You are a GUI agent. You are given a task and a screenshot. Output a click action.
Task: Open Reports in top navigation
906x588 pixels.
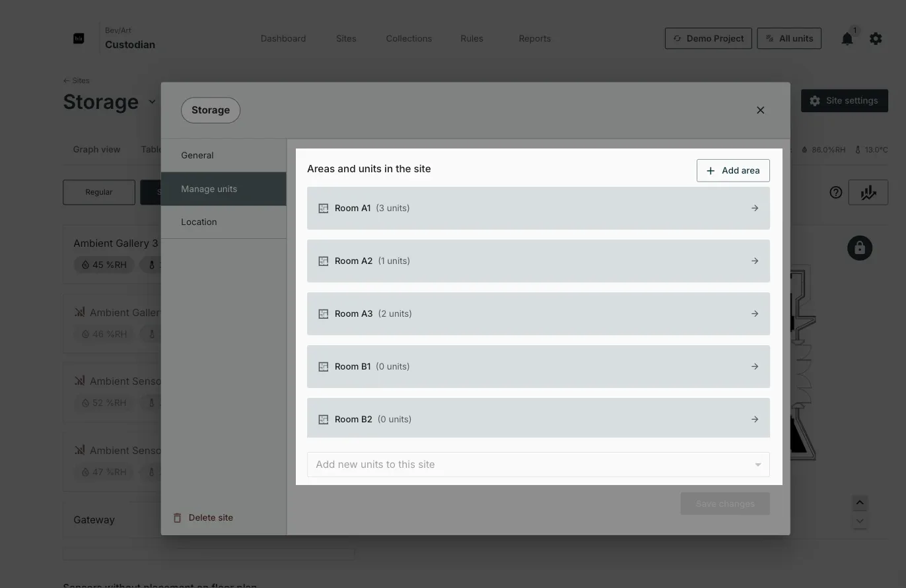[535, 38]
